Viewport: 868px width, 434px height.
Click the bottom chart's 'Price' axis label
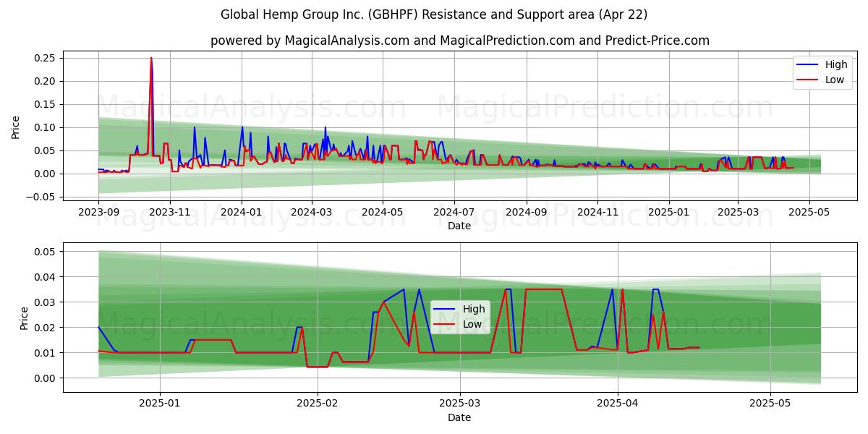click(25, 318)
